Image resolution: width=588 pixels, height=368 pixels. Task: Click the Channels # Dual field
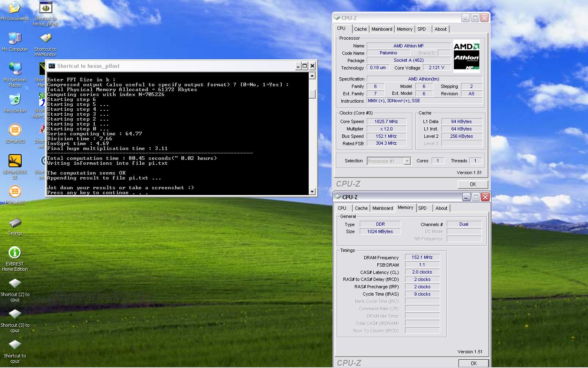[x=464, y=224]
